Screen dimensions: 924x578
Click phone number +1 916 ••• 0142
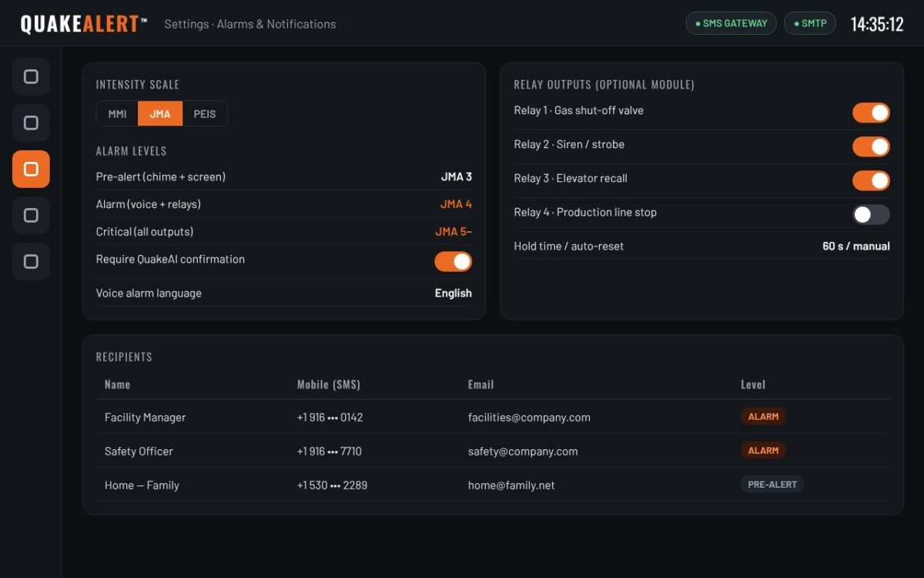pos(330,417)
